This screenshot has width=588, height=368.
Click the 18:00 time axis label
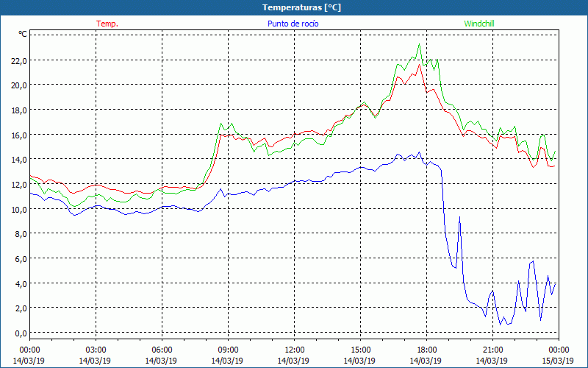[427, 350]
